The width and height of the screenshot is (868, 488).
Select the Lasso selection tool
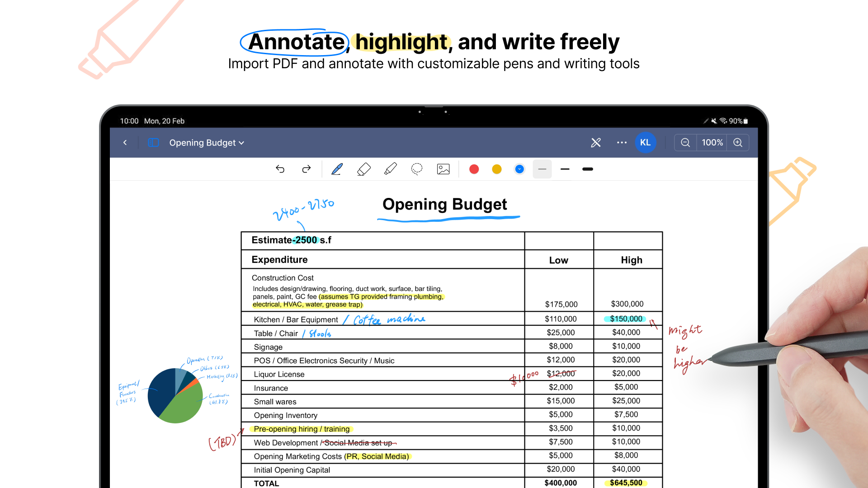[417, 169]
